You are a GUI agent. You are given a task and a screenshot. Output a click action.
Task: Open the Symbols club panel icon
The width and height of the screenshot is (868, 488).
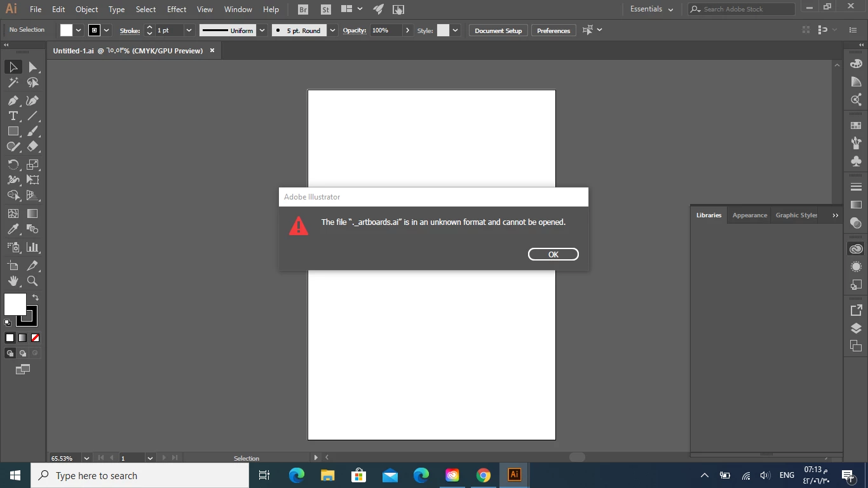pyautogui.click(x=856, y=161)
